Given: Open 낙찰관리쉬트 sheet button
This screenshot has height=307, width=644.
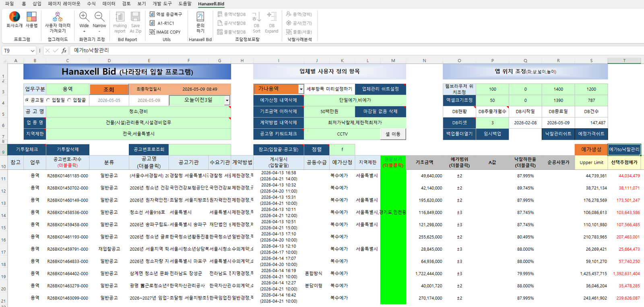Looking at the screenshot, I should pos(558,134).
